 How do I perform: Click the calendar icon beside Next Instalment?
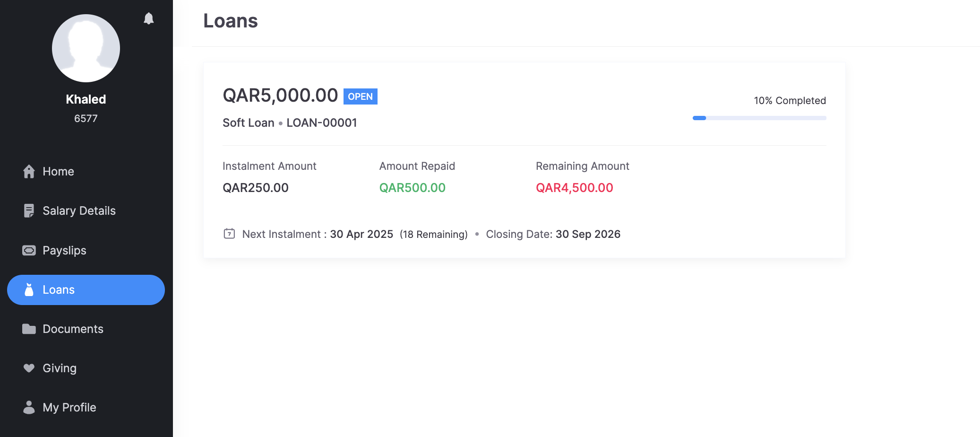(x=229, y=234)
